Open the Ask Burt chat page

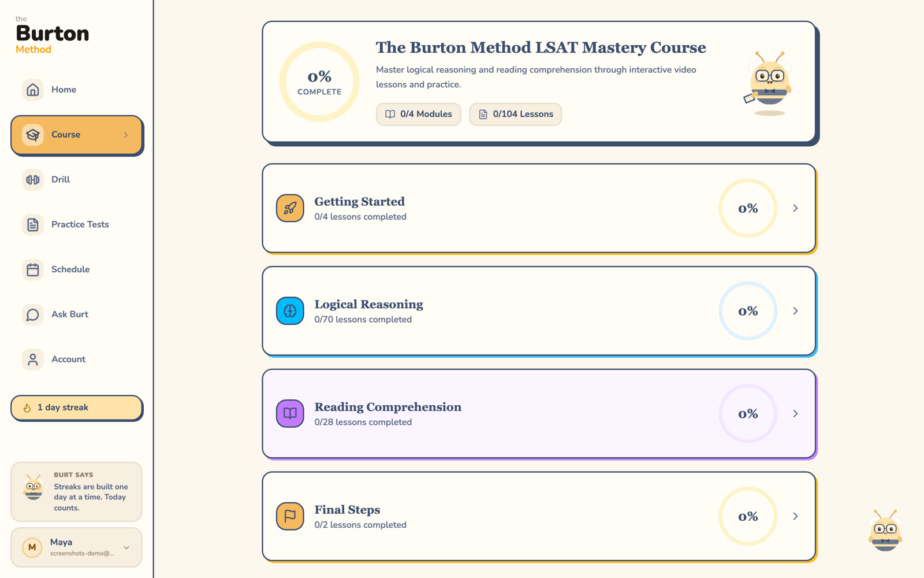click(77, 314)
